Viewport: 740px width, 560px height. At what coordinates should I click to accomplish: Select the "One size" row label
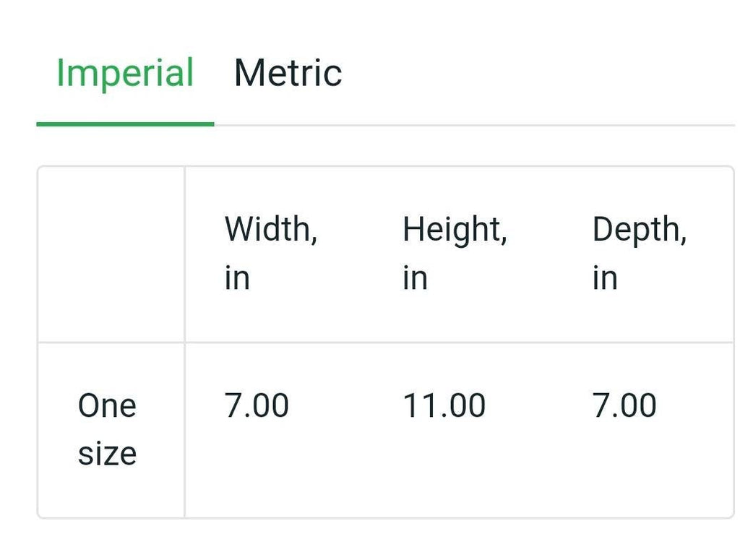pos(107,429)
